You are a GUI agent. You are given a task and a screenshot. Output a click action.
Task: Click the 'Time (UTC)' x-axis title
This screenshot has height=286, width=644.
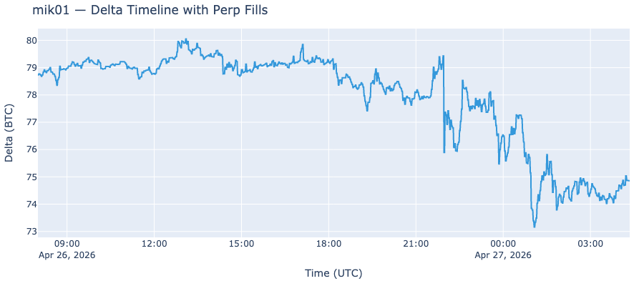(x=333, y=273)
